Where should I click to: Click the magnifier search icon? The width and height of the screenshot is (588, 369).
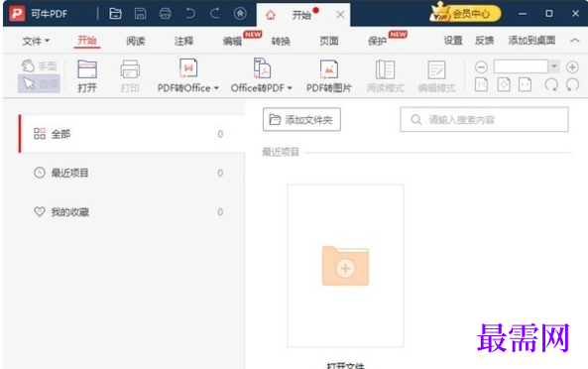415,120
